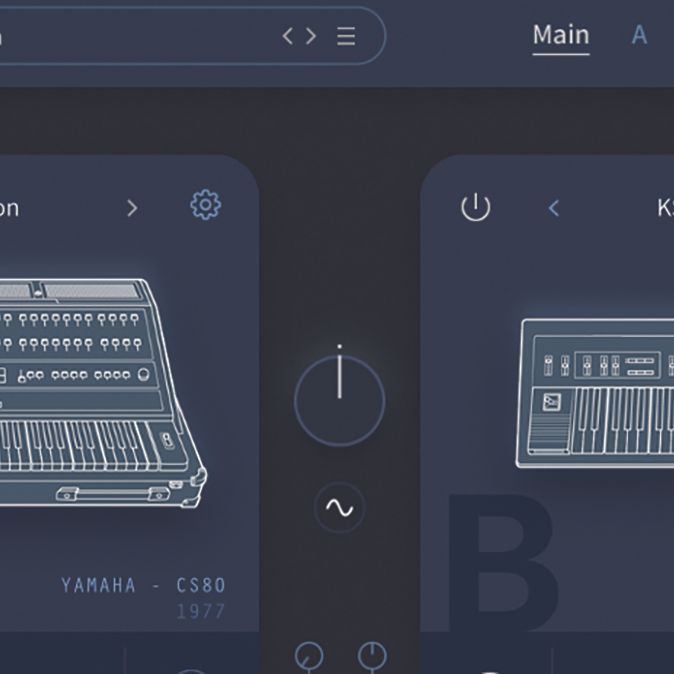Click the small bottom-right center knob
Image resolution: width=674 pixels, height=674 pixels.
tap(372, 656)
